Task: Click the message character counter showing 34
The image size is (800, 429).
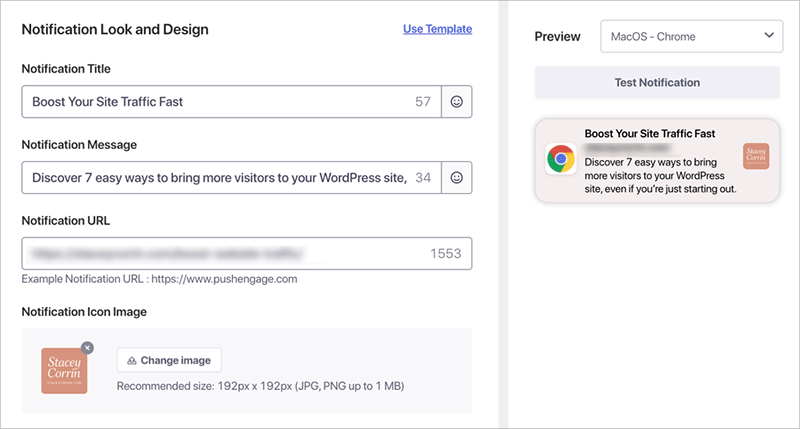Action: click(423, 177)
